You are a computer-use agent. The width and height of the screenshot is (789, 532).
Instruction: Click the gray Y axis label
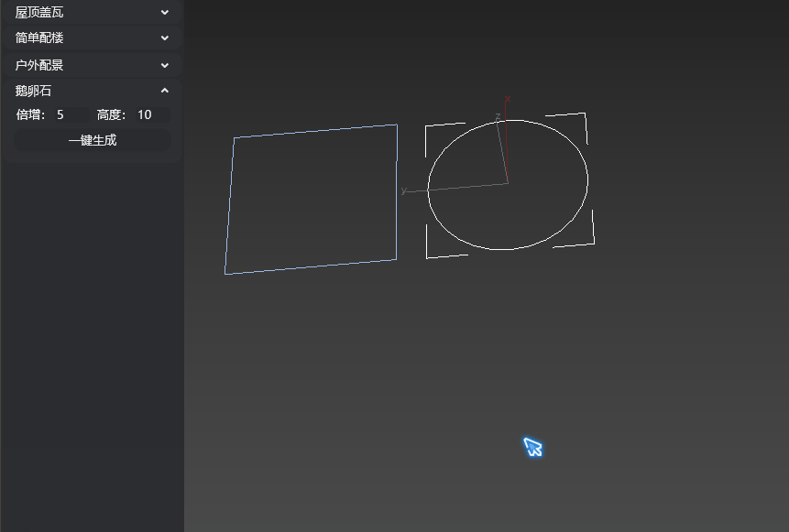click(403, 190)
